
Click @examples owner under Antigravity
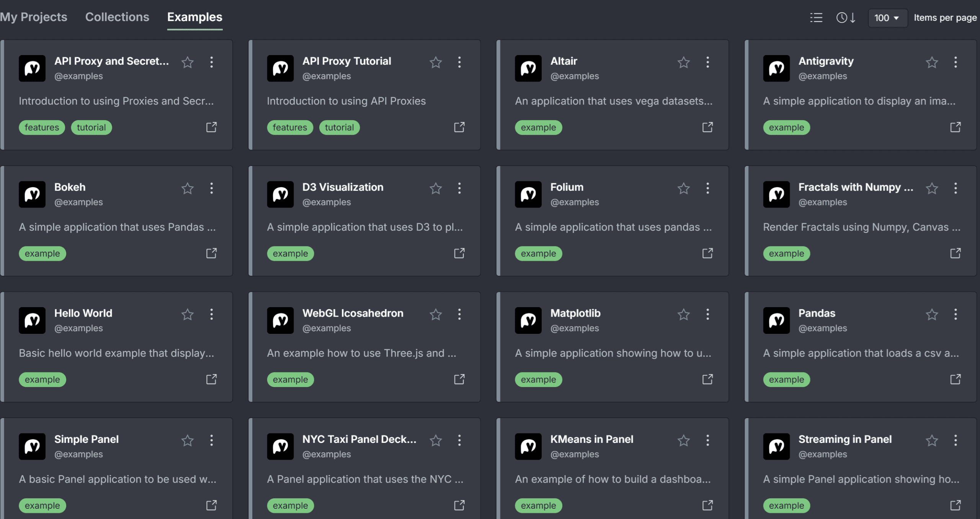click(823, 76)
